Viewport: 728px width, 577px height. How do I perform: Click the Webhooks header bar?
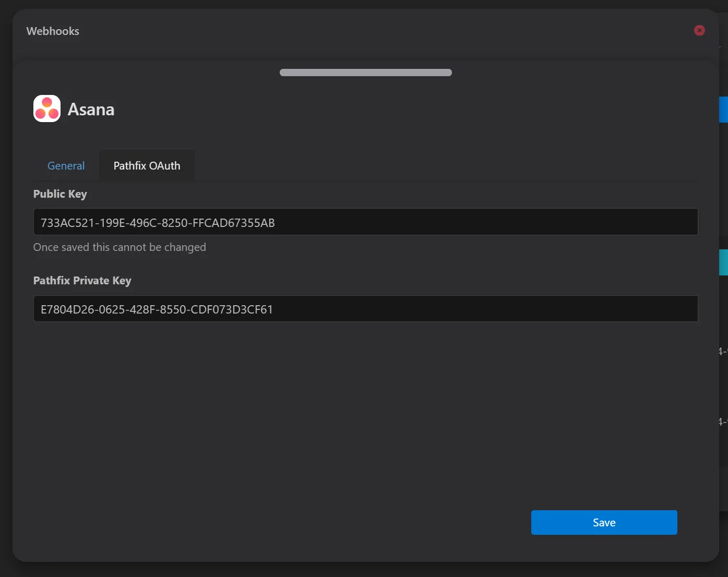[x=365, y=31]
